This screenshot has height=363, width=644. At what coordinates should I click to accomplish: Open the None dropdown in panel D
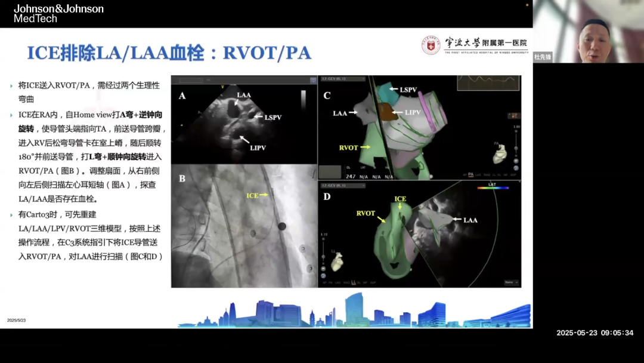[512, 282]
